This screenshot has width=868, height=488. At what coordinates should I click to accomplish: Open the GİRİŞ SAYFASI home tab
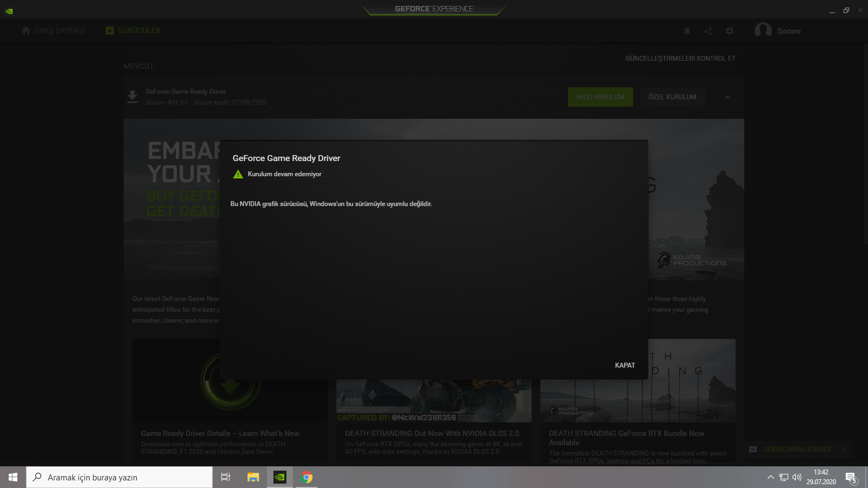pos(53,31)
